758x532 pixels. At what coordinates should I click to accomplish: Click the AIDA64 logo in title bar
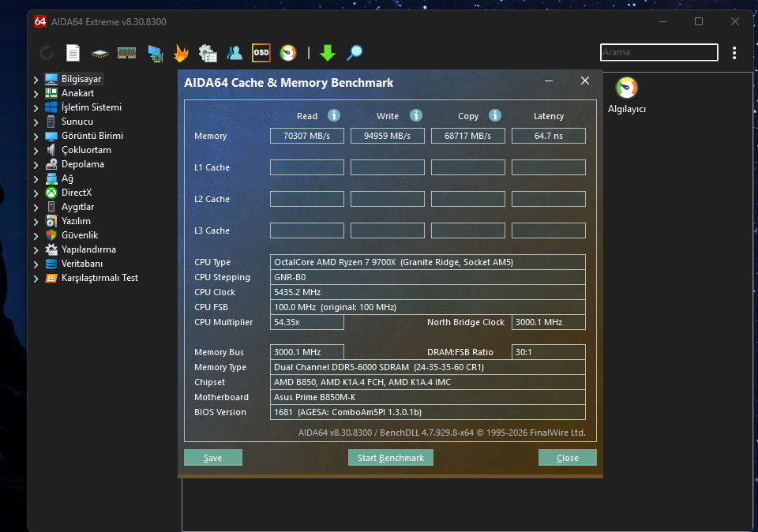(40, 22)
